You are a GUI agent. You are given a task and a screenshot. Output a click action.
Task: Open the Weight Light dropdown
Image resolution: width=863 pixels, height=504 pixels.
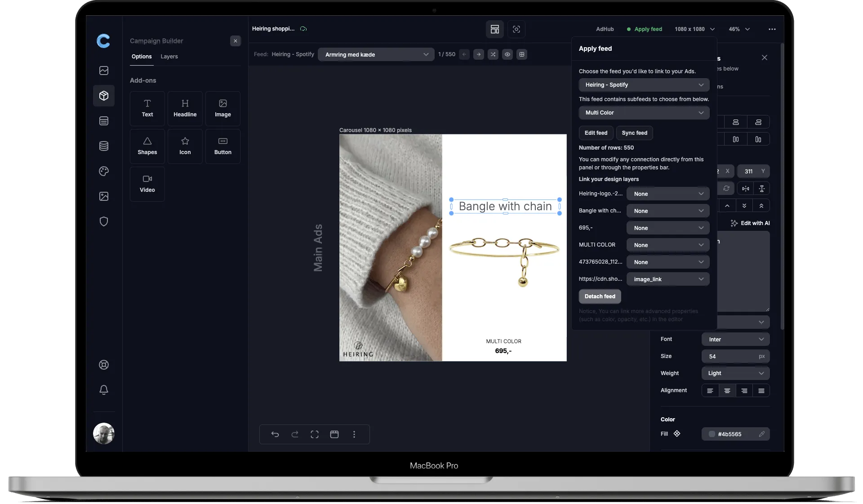[x=735, y=373]
